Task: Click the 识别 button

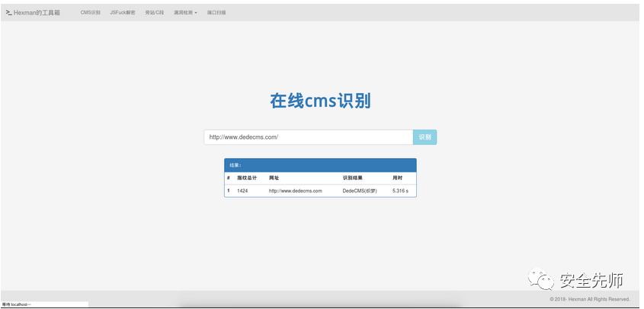Action: [x=425, y=137]
